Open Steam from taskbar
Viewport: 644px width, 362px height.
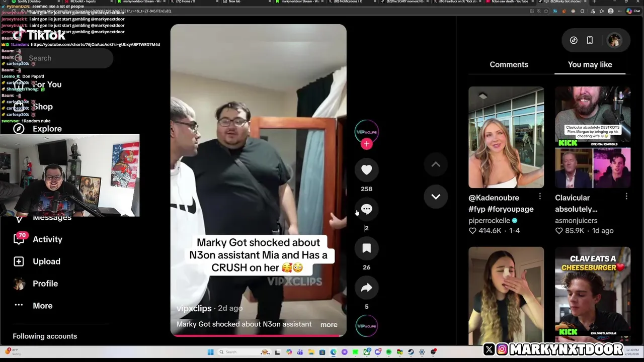tap(411, 352)
